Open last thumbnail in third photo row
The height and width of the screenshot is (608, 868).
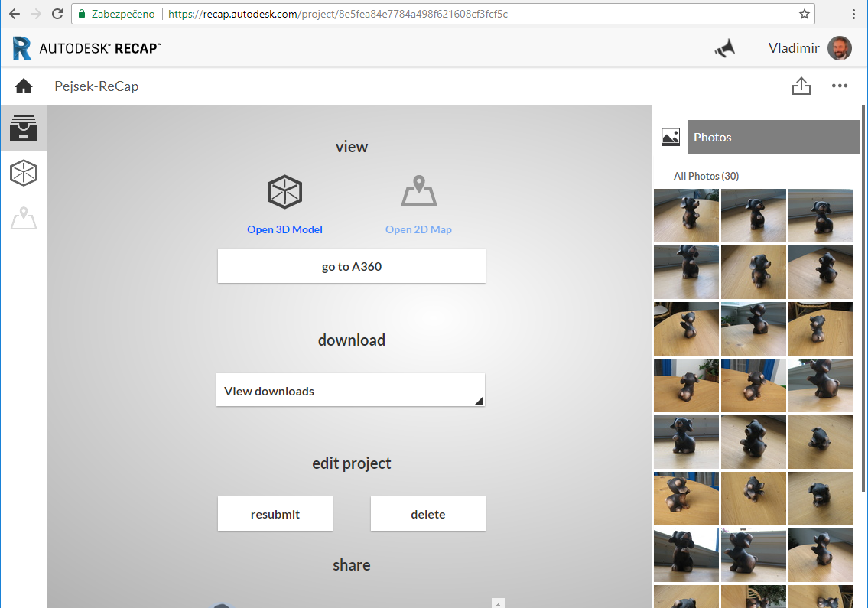(821, 329)
